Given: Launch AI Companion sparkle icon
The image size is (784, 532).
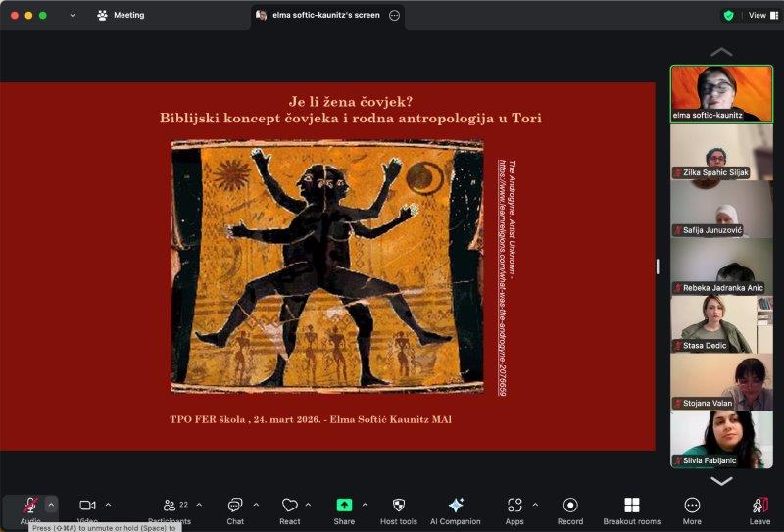Looking at the screenshot, I should pos(456,505).
